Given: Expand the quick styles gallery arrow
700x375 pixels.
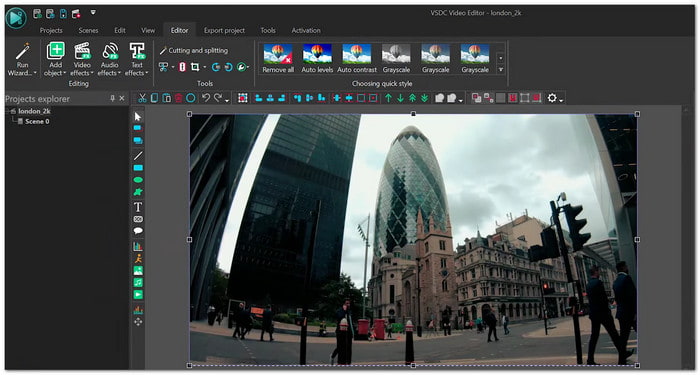Looking at the screenshot, I should tap(500, 70).
